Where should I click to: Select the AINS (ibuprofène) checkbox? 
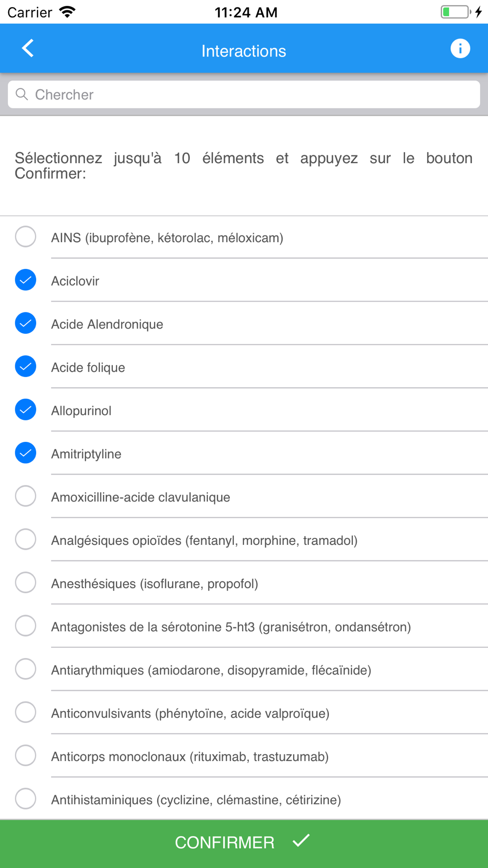25,237
